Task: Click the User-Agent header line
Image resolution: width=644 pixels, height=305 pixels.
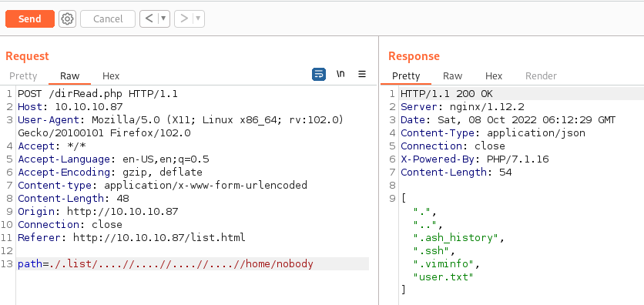Action: [181, 127]
